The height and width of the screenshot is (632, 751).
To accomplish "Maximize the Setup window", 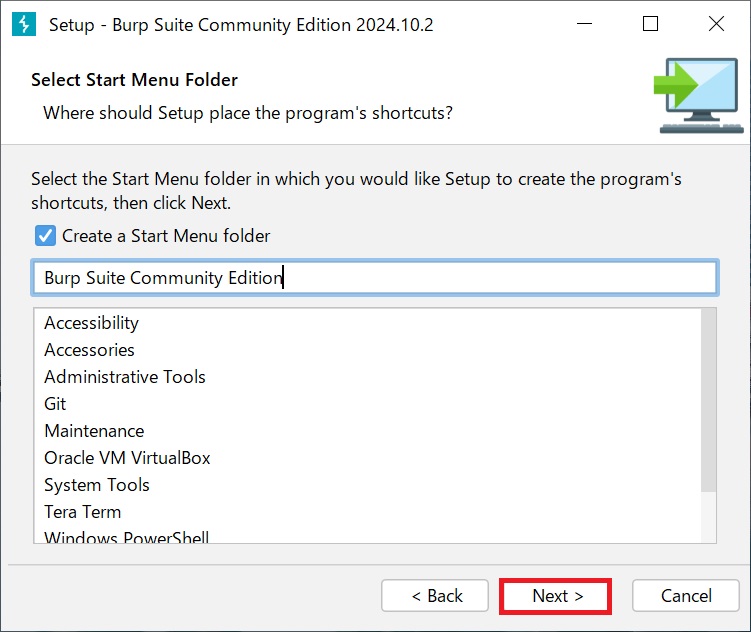I will point(650,23).
